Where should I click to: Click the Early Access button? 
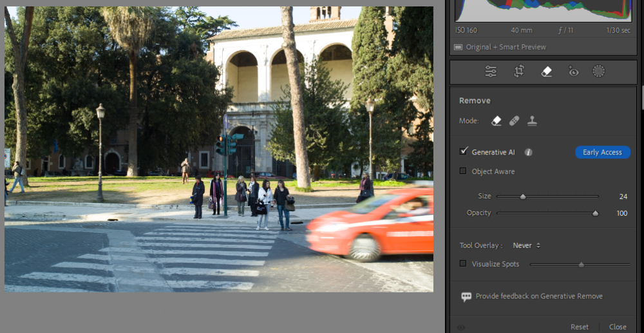(x=603, y=153)
